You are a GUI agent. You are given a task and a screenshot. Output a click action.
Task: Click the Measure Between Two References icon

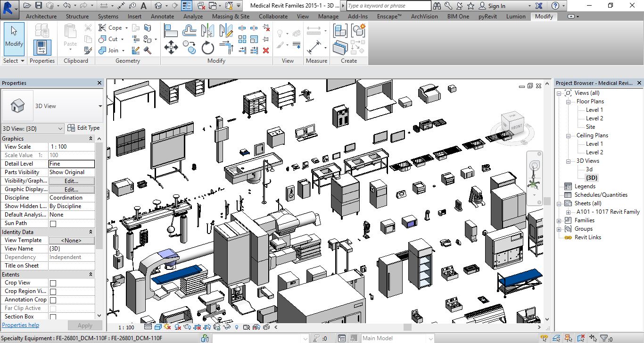[314, 31]
